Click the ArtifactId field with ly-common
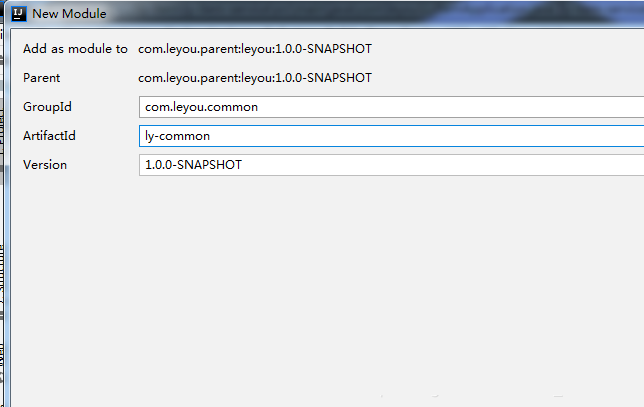Viewport: 644px width, 407px height. [391, 136]
